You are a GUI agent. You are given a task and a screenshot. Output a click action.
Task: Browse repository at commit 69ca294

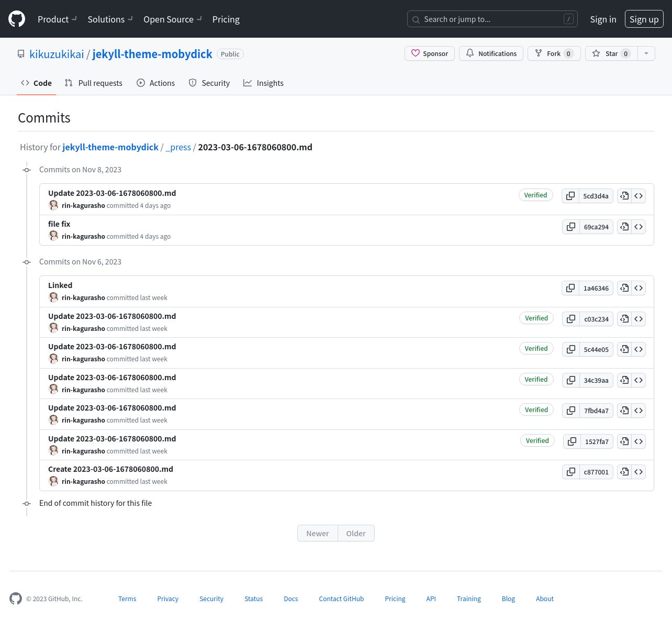tap(639, 227)
